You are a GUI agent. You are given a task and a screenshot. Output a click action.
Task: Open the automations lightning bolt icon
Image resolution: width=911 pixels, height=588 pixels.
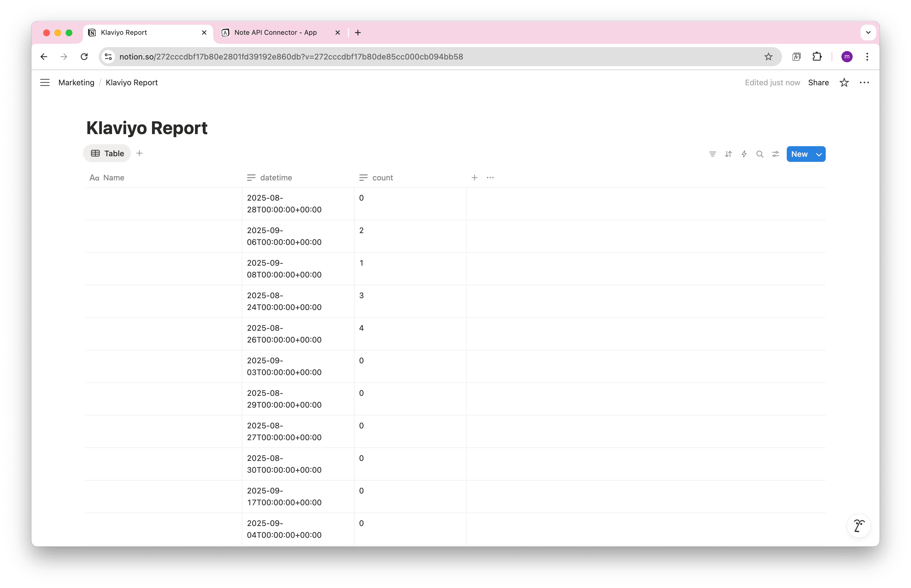click(744, 154)
